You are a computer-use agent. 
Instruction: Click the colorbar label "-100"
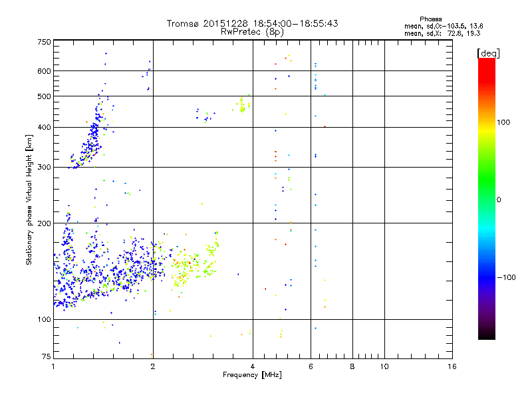tap(506, 277)
